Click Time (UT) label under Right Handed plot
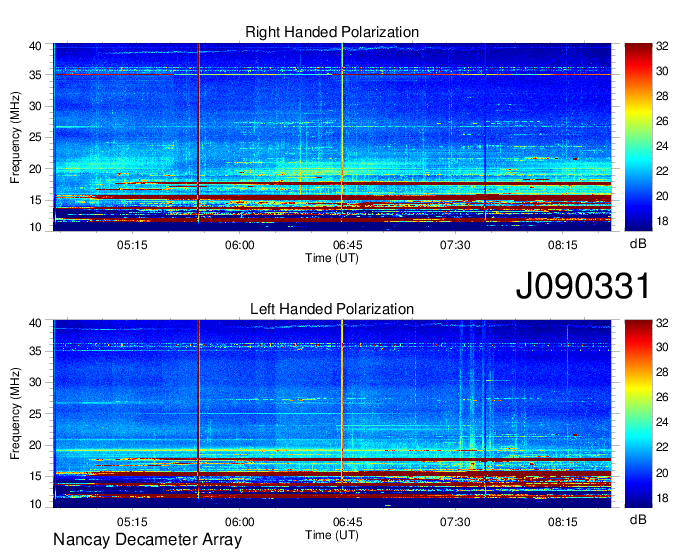The image size is (680, 552). click(332, 258)
